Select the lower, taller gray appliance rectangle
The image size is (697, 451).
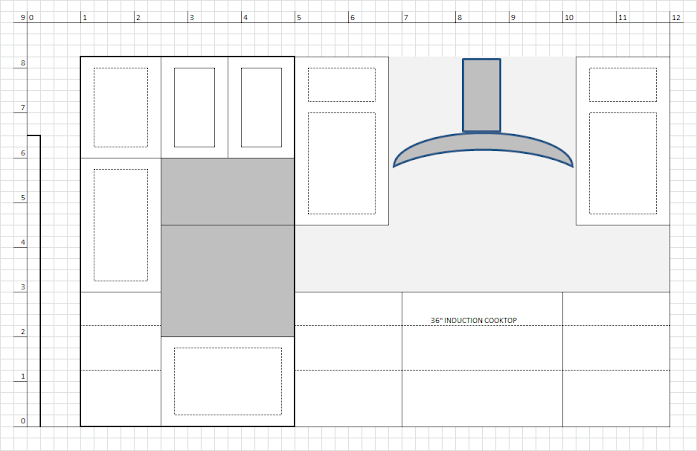pos(228,281)
